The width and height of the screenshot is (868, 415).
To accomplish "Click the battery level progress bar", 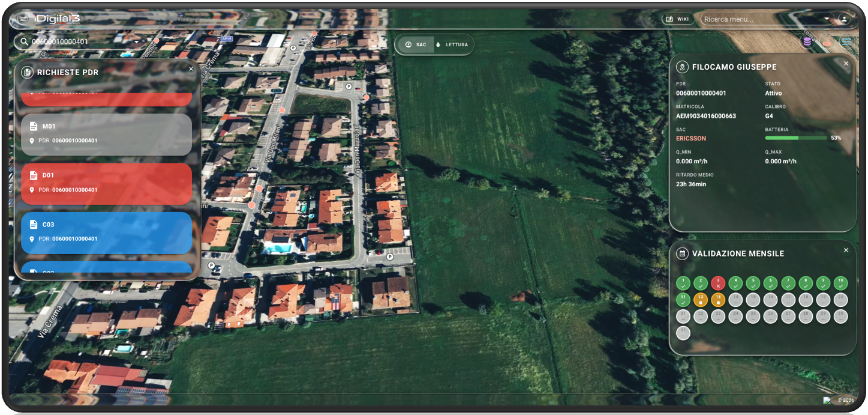I will tap(795, 138).
